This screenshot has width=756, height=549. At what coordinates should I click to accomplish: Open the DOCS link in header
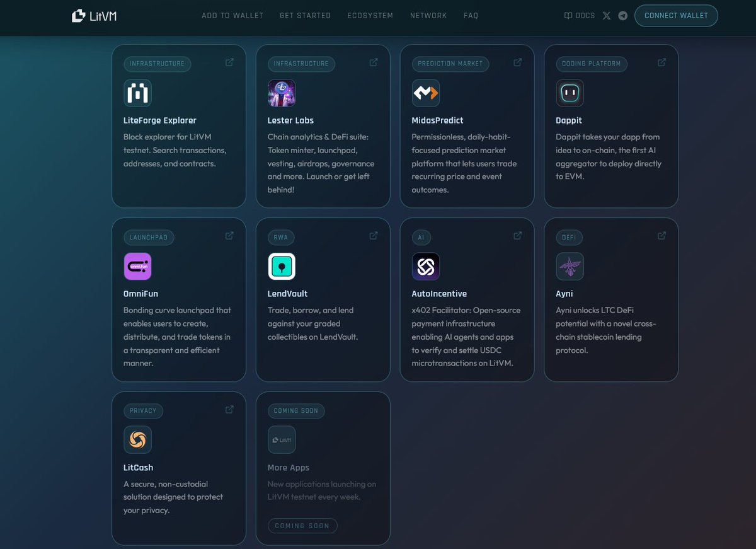click(x=580, y=16)
